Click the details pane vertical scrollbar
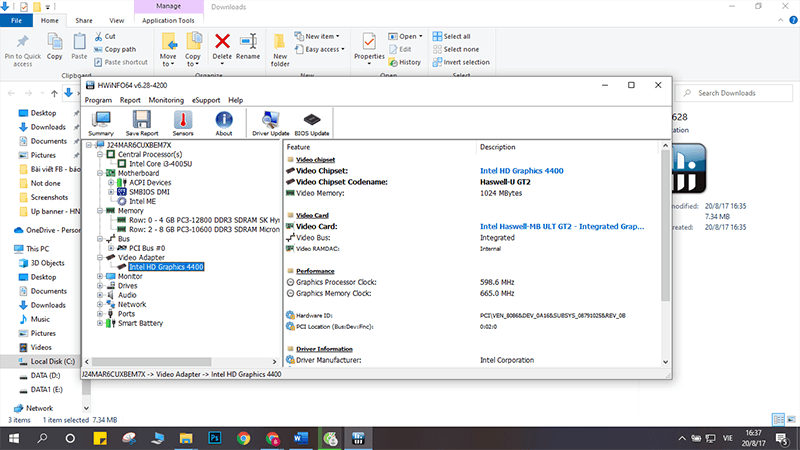 tap(665, 224)
